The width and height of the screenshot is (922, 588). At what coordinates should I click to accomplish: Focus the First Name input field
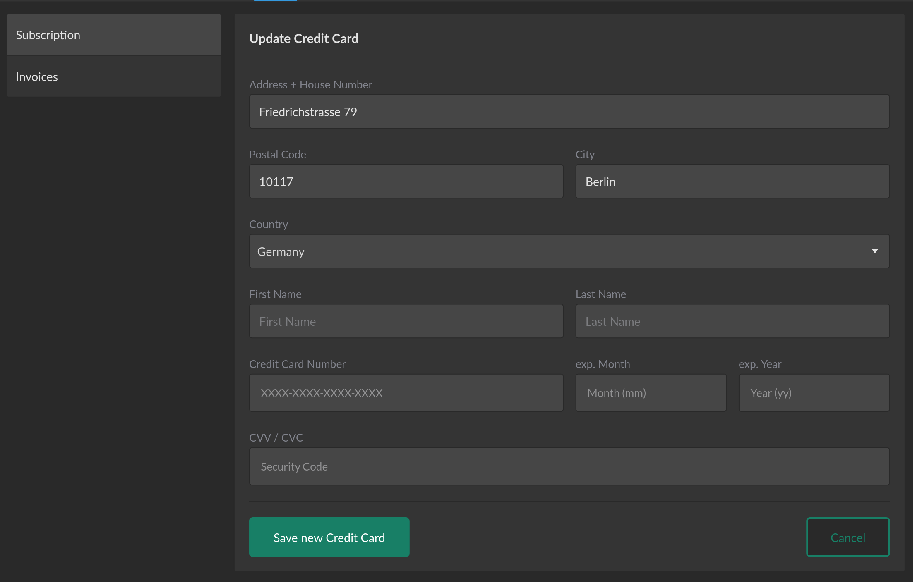[406, 322]
